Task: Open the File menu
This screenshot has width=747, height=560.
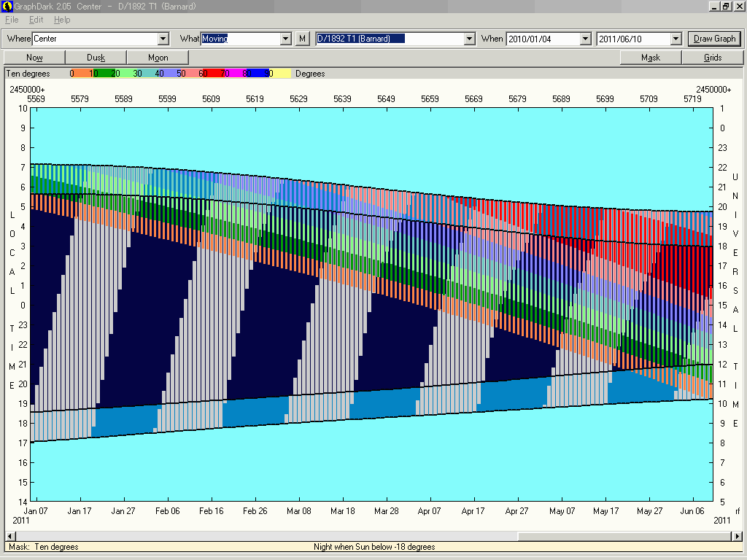Action: [12, 20]
